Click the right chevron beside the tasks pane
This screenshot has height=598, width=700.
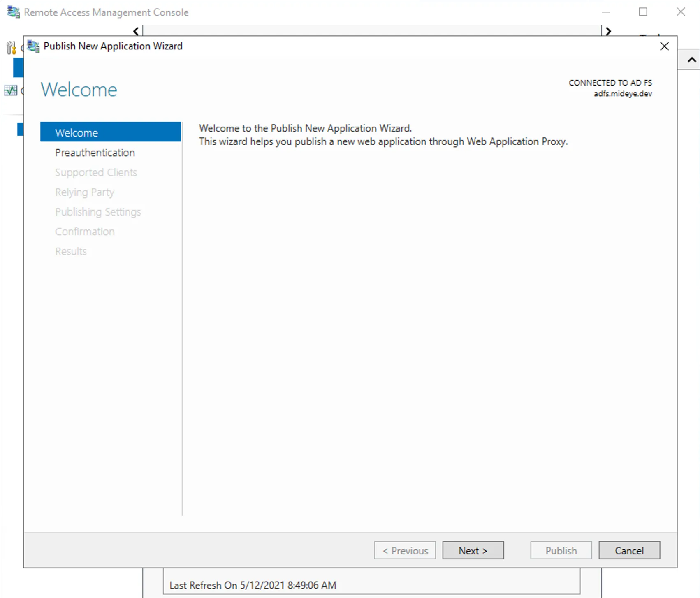[608, 31]
